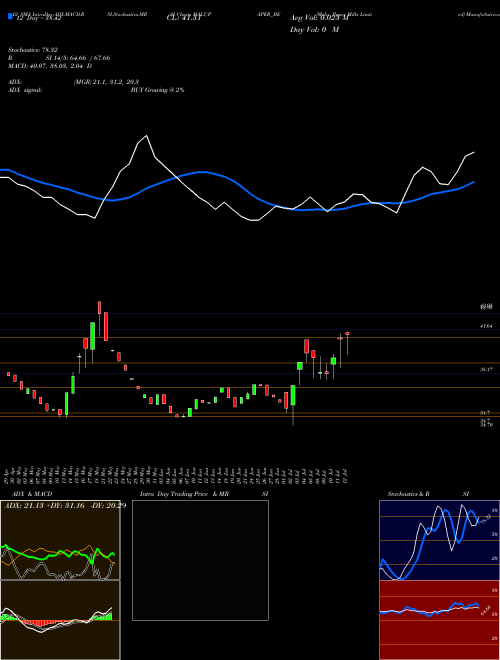Select the ADX 21.13 +DY -DY readout

point(65,506)
